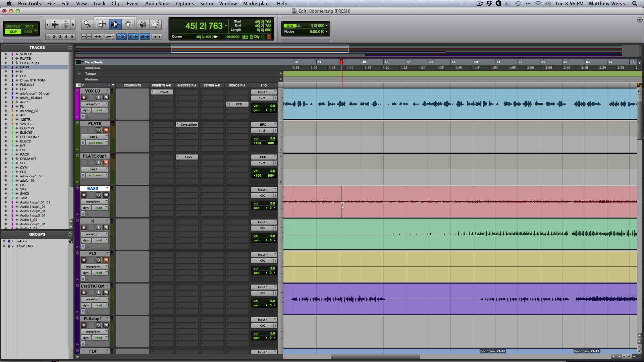
Task: Open the Setup menu
Action: coord(207,3)
